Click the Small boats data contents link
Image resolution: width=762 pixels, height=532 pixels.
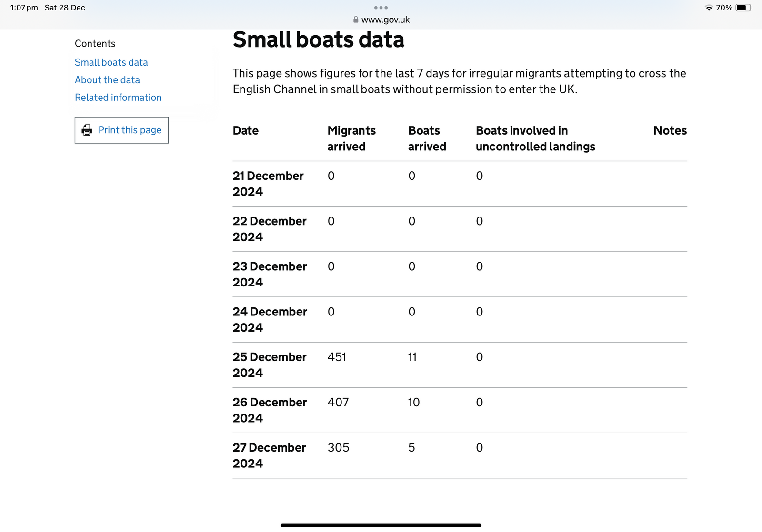click(x=111, y=62)
